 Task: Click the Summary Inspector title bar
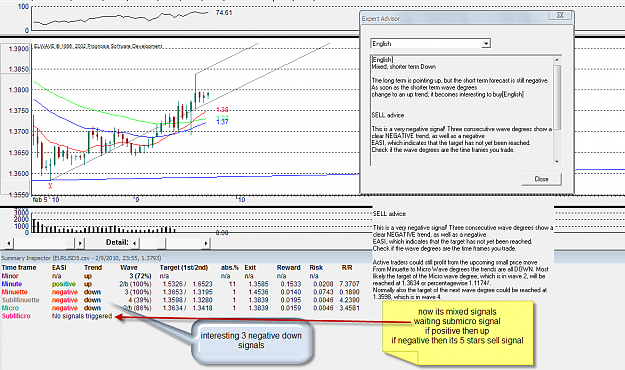pos(186,258)
